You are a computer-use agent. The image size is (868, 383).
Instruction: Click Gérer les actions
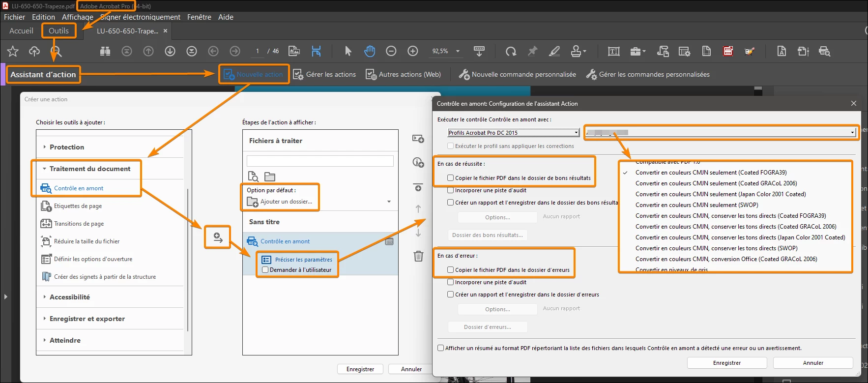324,74
